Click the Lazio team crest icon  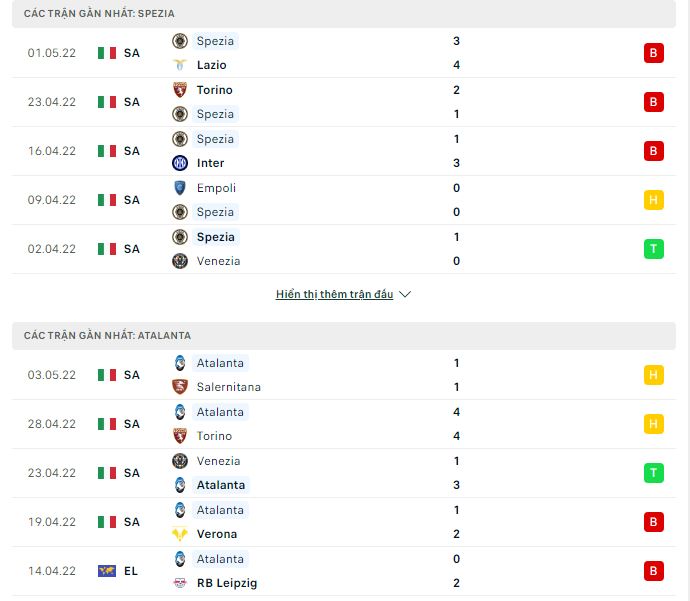(x=180, y=65)
